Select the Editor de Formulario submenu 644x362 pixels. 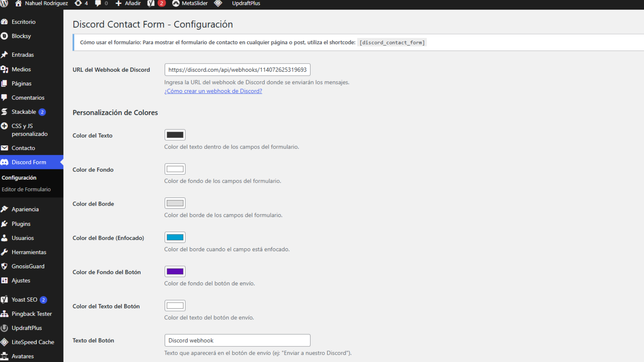pos(26,189)
